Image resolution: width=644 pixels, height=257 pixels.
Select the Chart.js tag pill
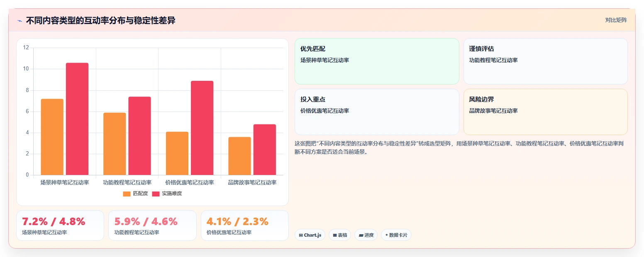310,235
